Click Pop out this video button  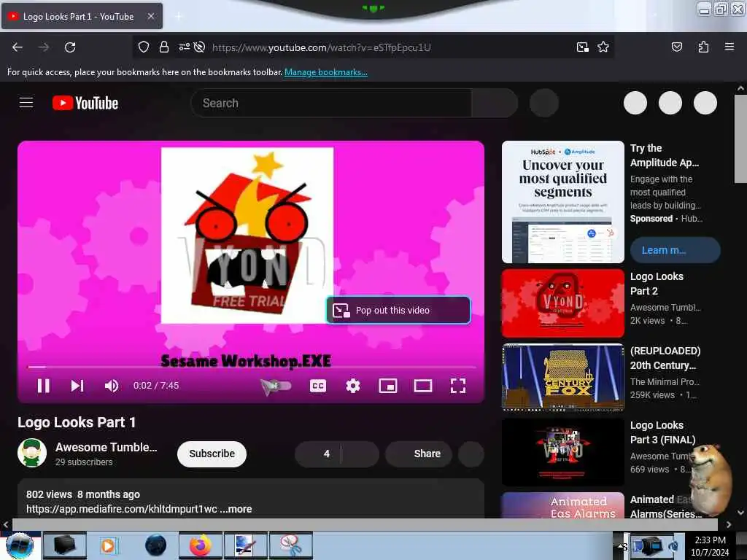(x=399, y=310)
